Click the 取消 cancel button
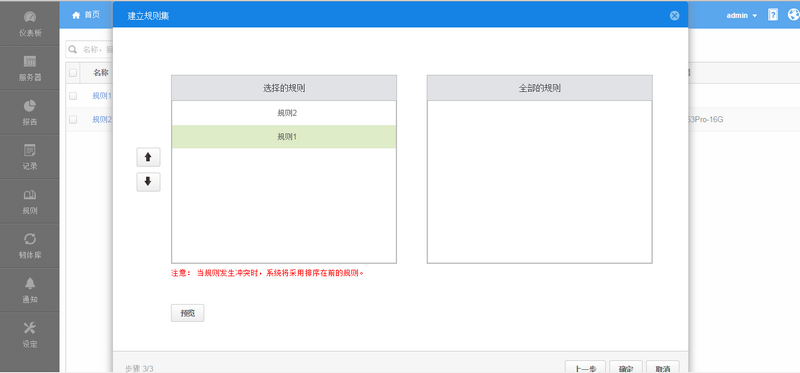Image resolution: width=800 pixels, height=373 pixels. click(x=663, y=367)
